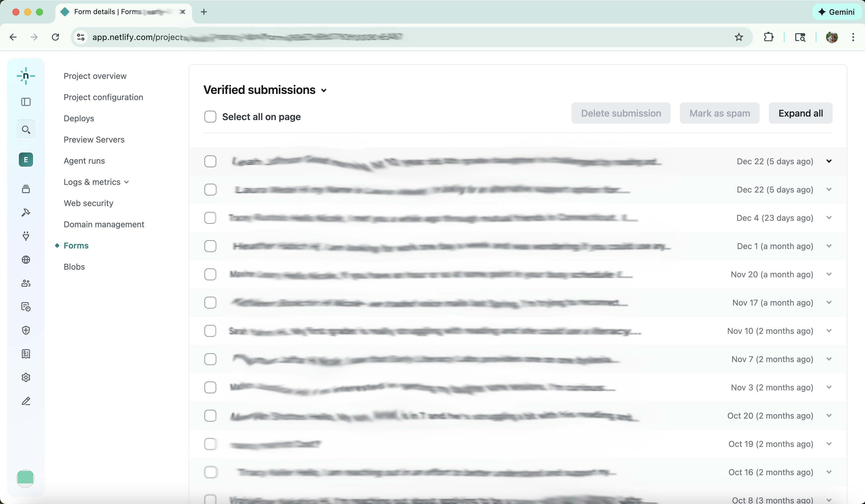Go to Project configuration
Screen dimensions: 865x504
pyautogui.click(x=103, y=97)
